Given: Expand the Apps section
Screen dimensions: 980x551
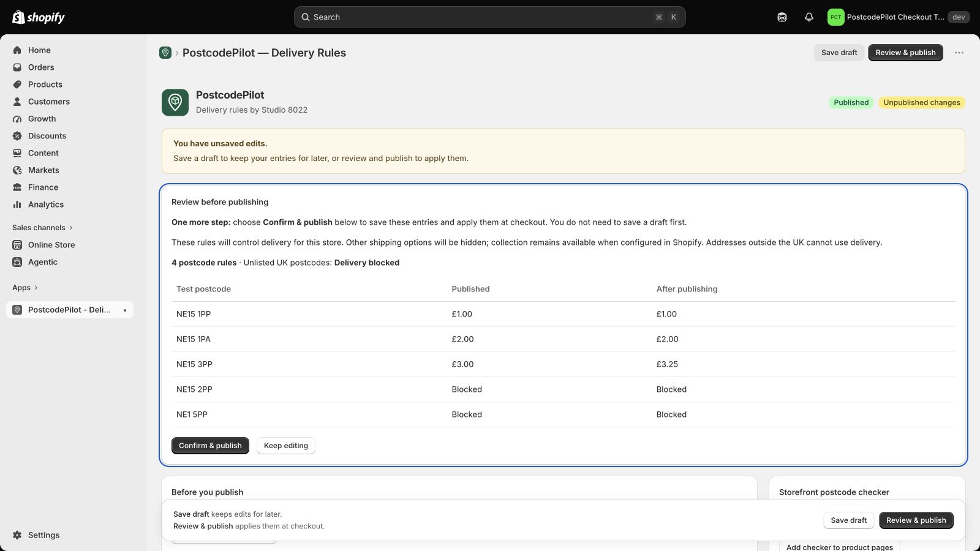Looking at the screenshot, I should [25, 288].
